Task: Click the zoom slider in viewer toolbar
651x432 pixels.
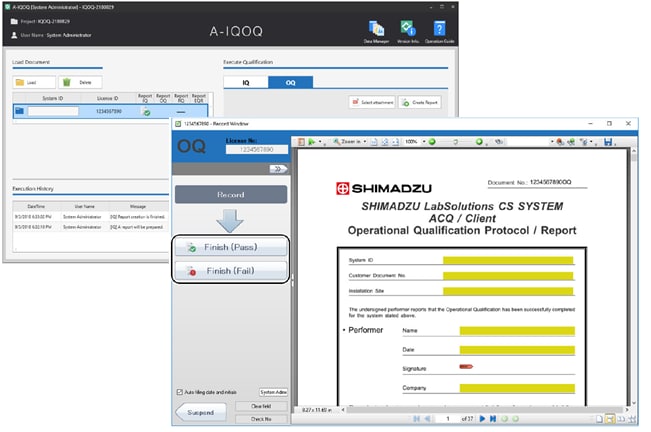Action: [x=455, y=142]
